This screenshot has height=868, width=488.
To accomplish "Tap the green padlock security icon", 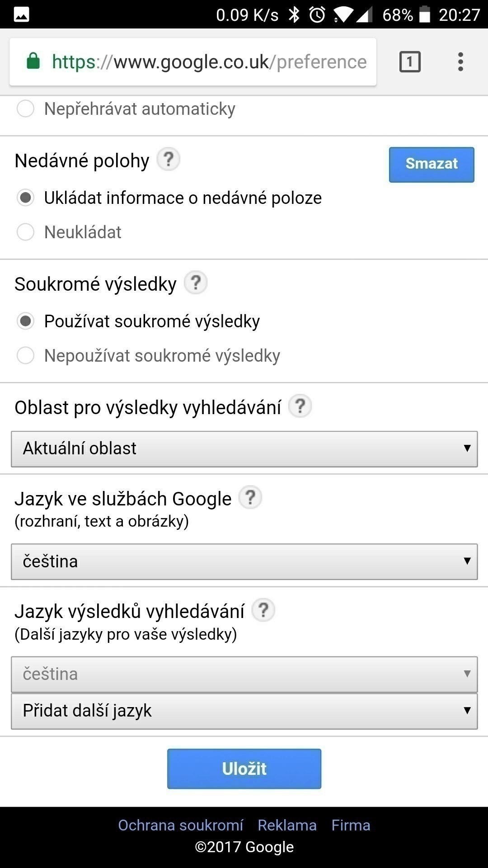I will point(33,61).
